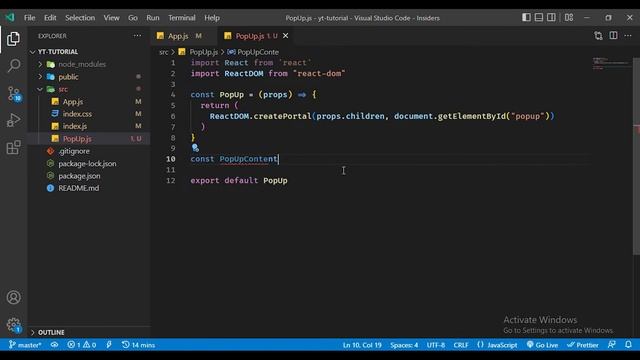Open the File menu
The height and width of the screenshot is (360, 640).
29,18
